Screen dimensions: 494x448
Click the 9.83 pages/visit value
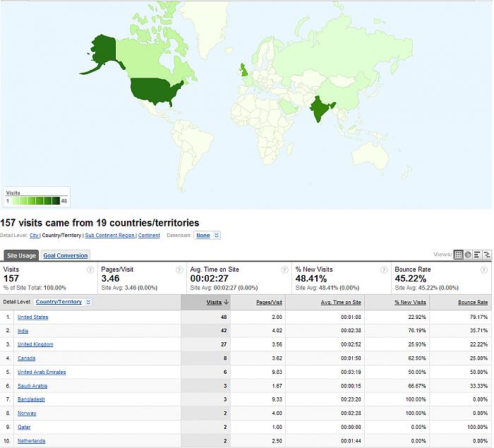coord(277,372)
